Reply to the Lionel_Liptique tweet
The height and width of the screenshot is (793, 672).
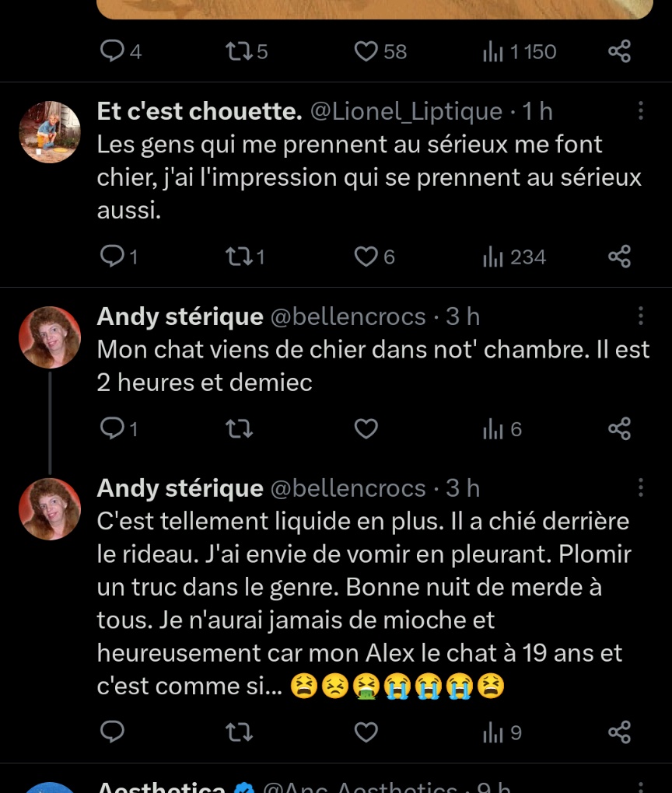click(x=113, y=257)
